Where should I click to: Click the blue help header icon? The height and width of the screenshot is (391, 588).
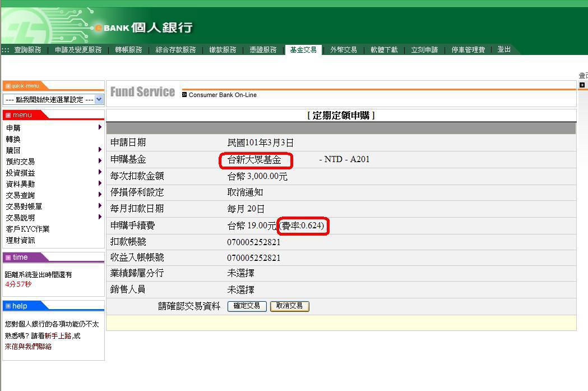point(8,306)
